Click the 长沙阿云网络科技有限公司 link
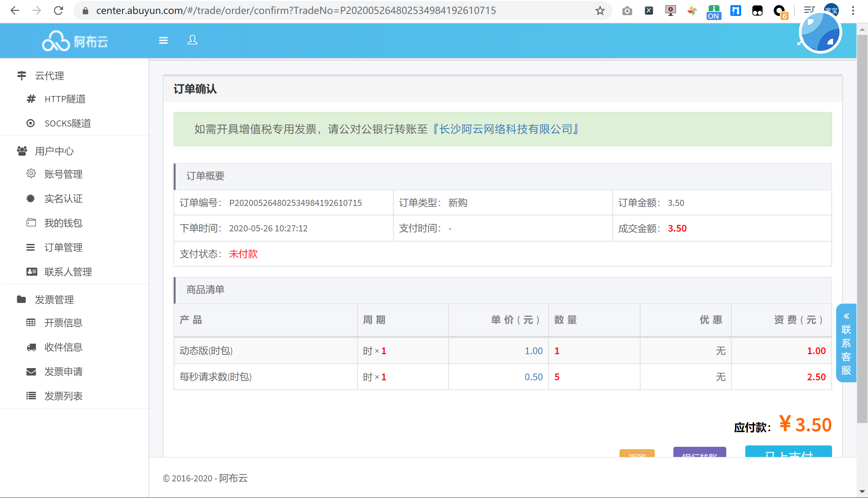 coord(505,129)
